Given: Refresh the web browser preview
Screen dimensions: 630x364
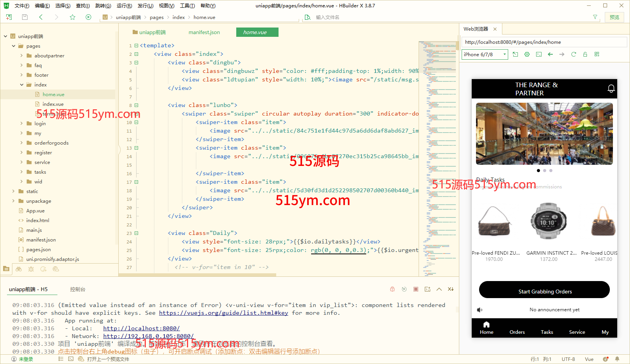Looking at the screenshot, I should click(x=573, y=54).
